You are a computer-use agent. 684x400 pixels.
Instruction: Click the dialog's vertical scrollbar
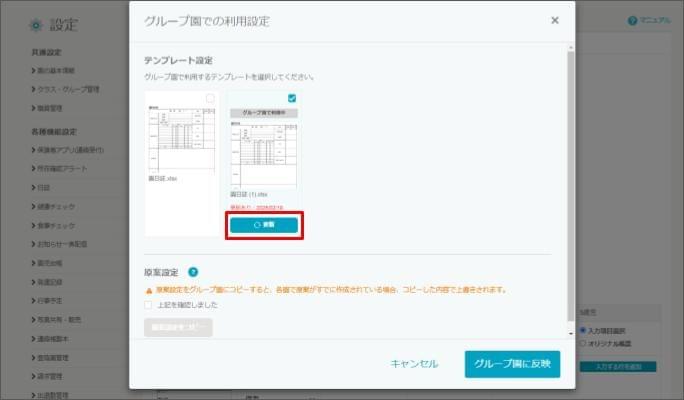571,180
